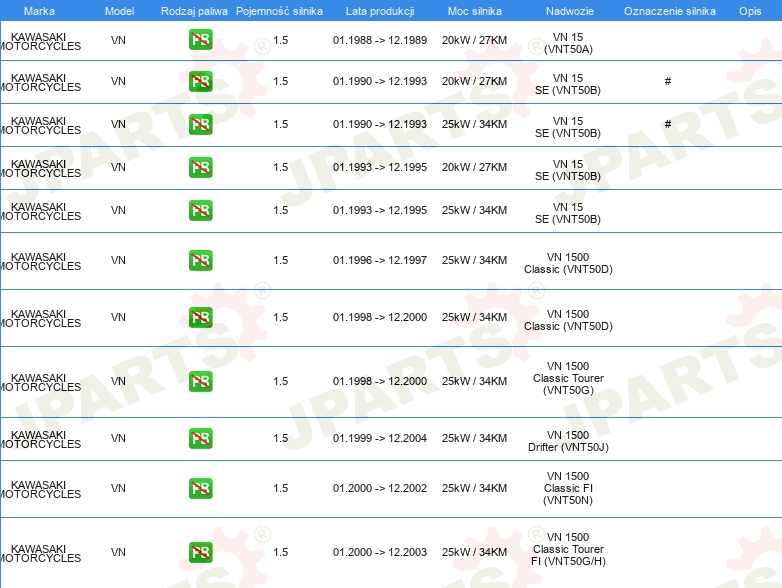The width and height of the screenshot is (782, 588).
Task: Select the Pojemność silnika column header
Action: [279, 11]
